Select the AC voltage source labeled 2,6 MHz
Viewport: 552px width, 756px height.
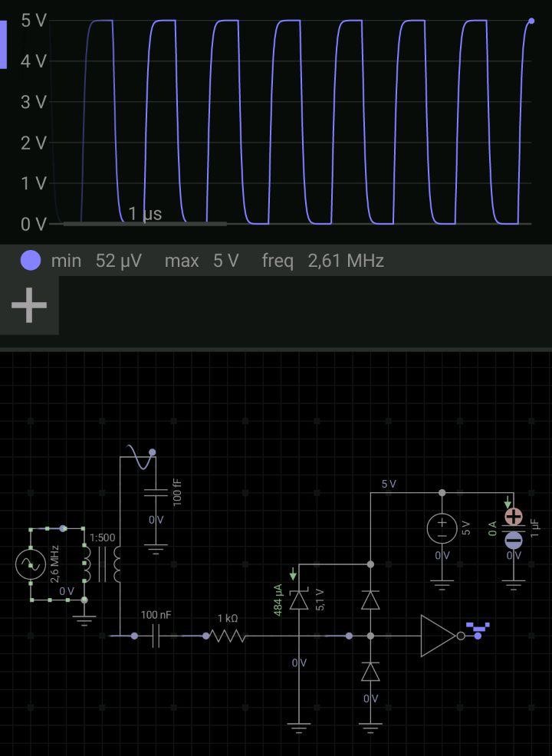tap(31, 564)
